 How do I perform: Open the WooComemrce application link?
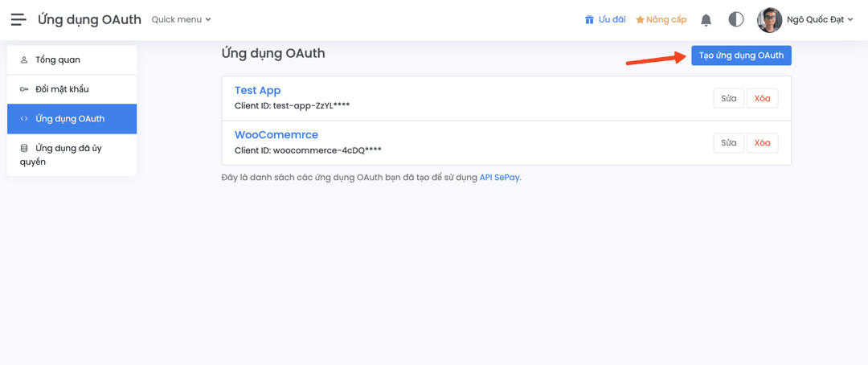pos(276,135)
